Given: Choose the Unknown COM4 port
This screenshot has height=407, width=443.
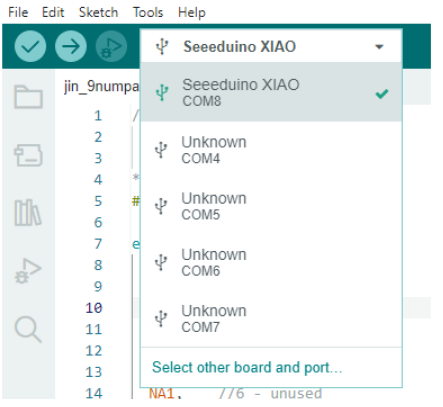Looking at the screenshot, I should click(x=271, y=150).
